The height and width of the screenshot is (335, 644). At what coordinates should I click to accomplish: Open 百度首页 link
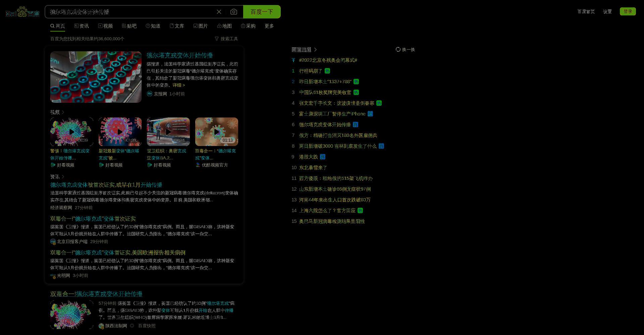click(x=586, y=11)
